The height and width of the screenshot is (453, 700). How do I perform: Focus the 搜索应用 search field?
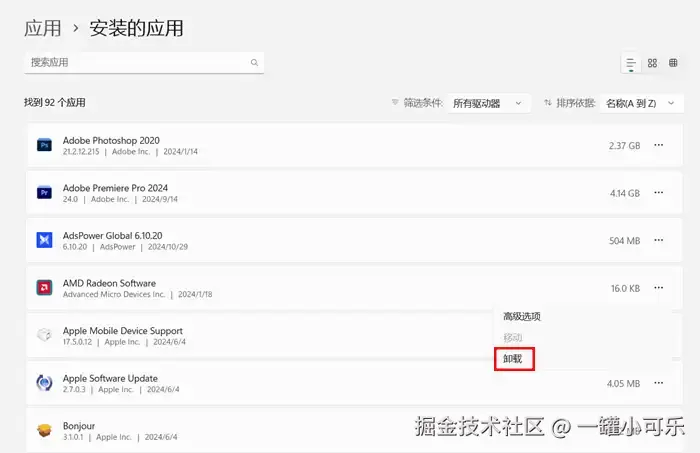(x=144, y=62)
